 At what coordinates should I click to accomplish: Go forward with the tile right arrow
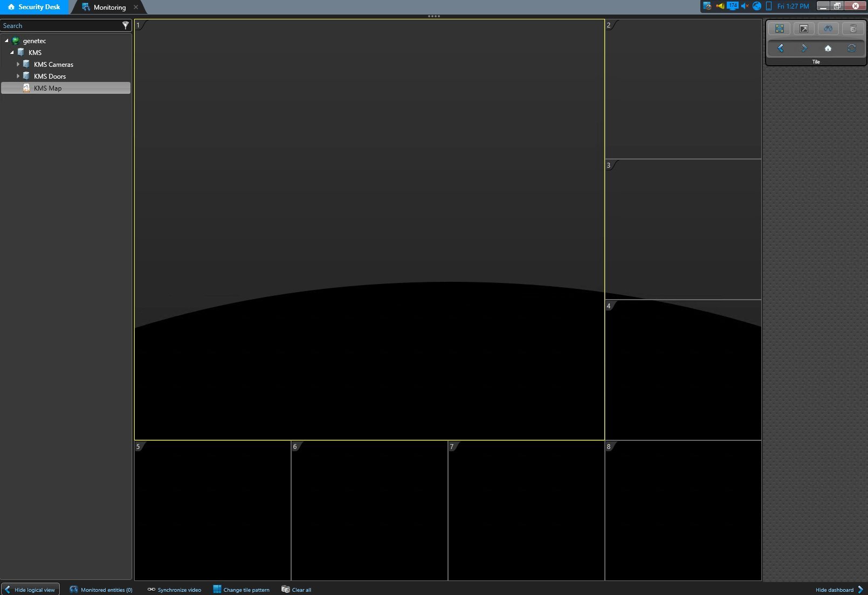point(804,48)
